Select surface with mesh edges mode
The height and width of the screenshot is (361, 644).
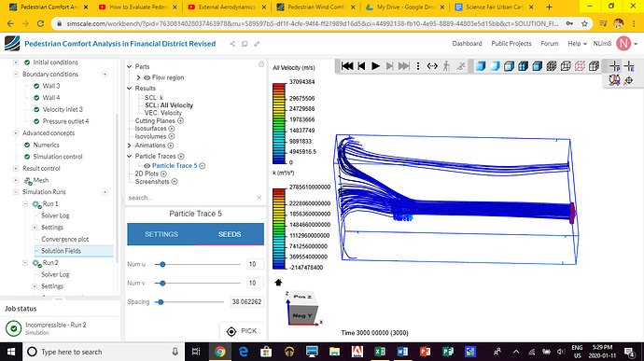point(524,66)
